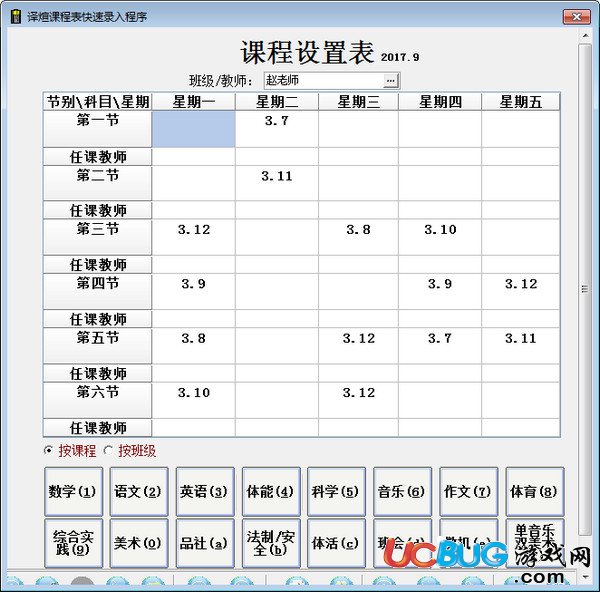
Task: Click the 体育(8) subject button
Action: tap(535, 491)
